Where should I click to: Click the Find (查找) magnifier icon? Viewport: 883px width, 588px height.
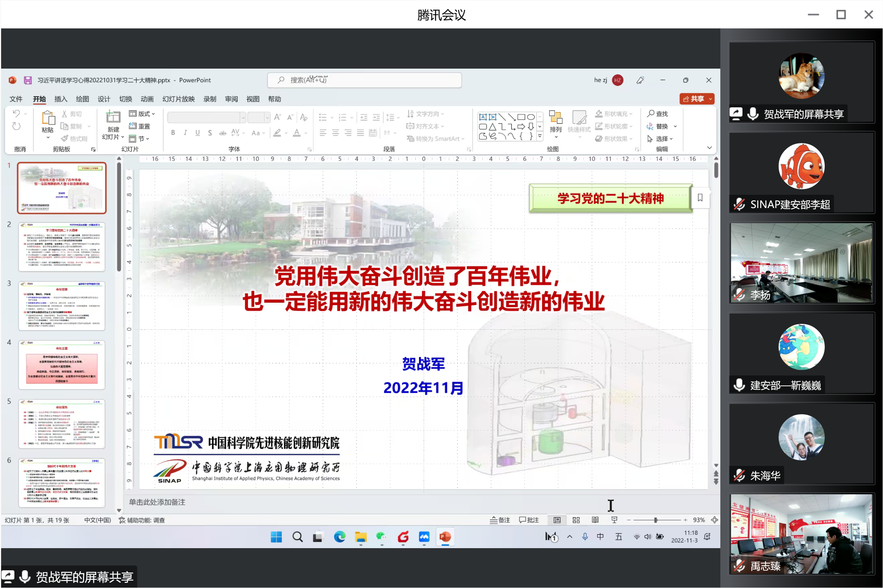click(x=651, y=114)
